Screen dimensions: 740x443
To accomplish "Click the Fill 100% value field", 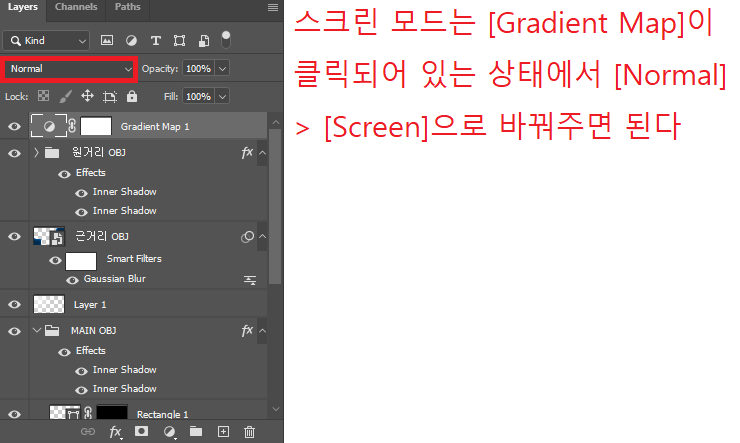I will (x=199, y=97).
